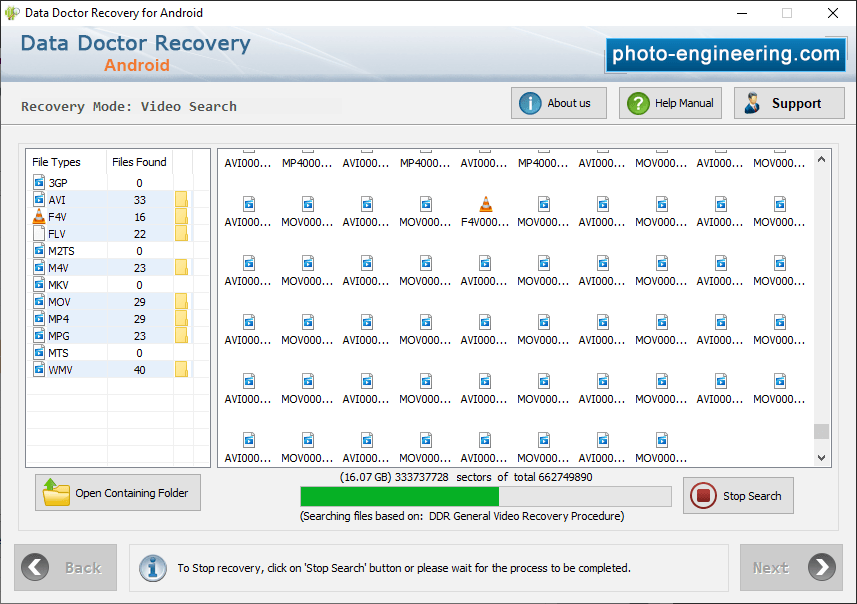Open the About us dialog
The image size is (857, 604).
559,103
